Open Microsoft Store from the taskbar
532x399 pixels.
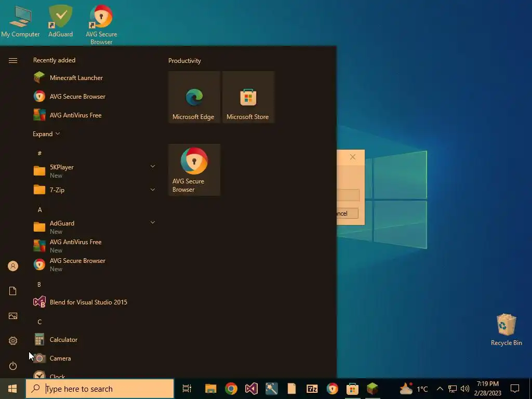(352, 389)
